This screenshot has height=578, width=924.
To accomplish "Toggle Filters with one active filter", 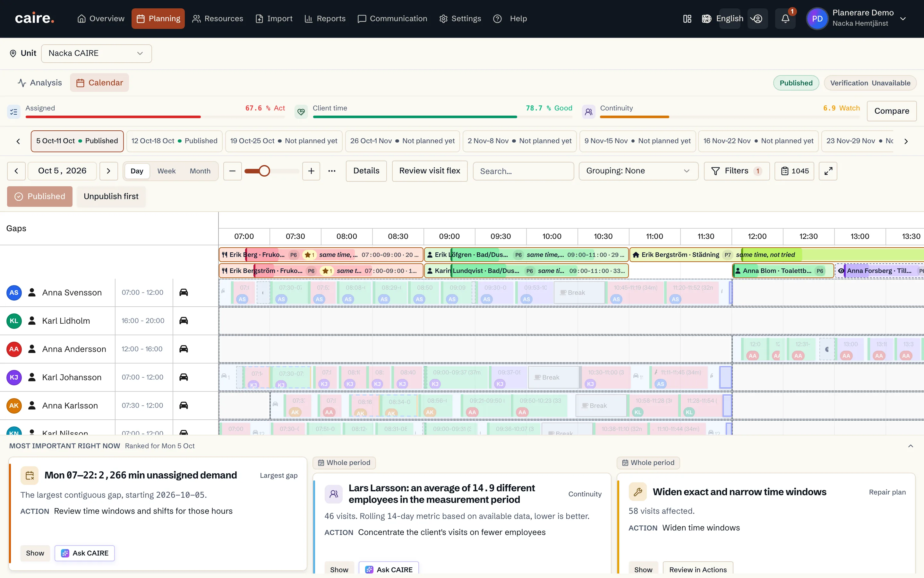I will [737, 171].
